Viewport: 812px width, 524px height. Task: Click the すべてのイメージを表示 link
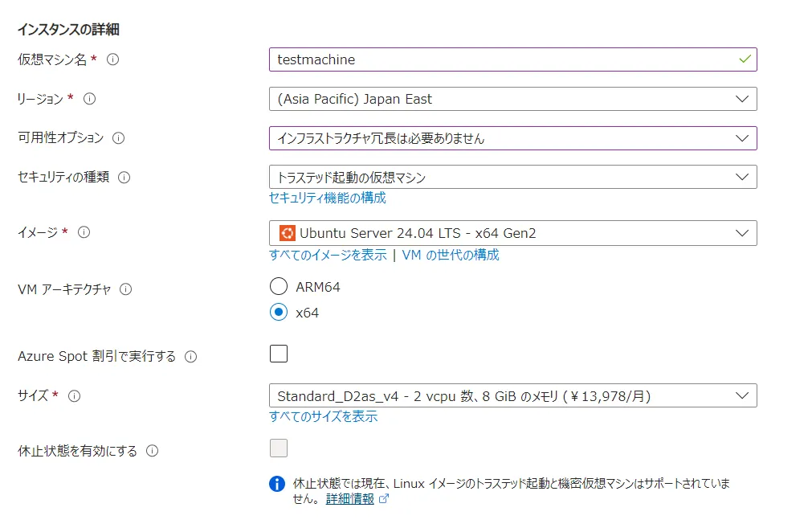click(327, 255)
